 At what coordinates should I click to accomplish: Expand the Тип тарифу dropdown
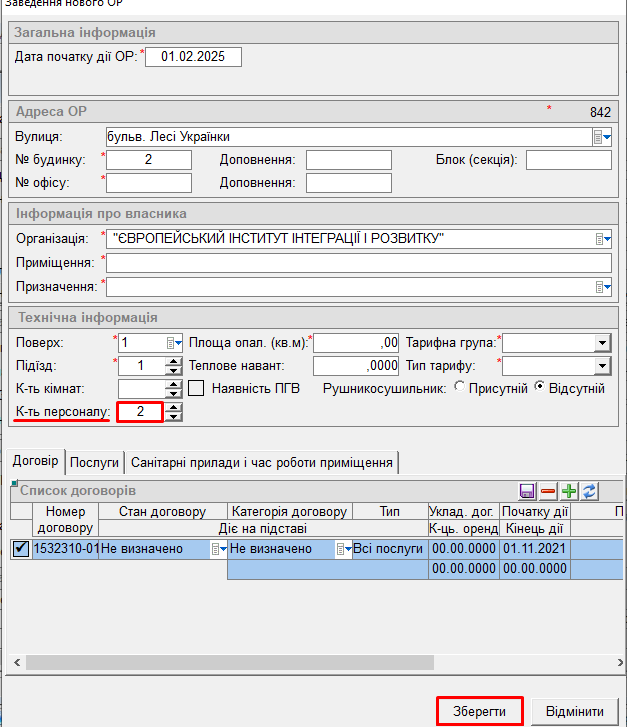pyautogui.click(x=601, y=366)
